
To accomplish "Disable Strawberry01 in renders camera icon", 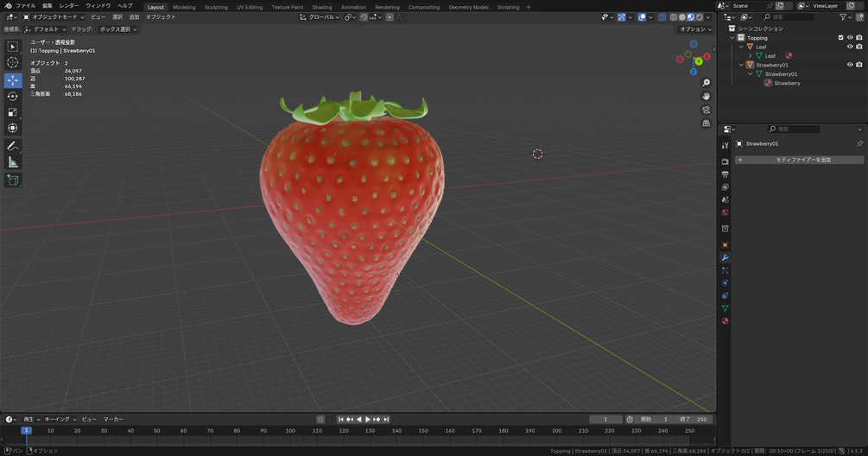I will tap(859, 65).
